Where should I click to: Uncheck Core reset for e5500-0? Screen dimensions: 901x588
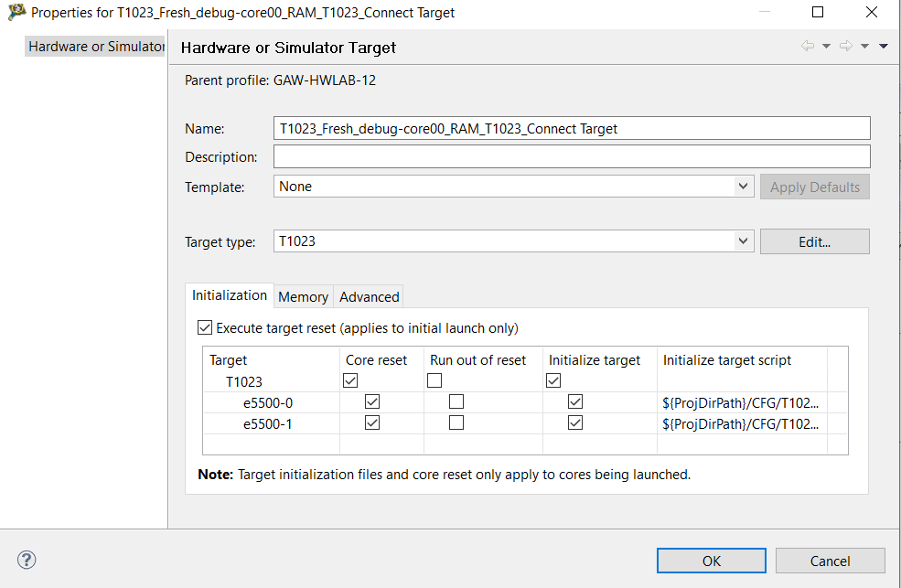tap(371, 402)
